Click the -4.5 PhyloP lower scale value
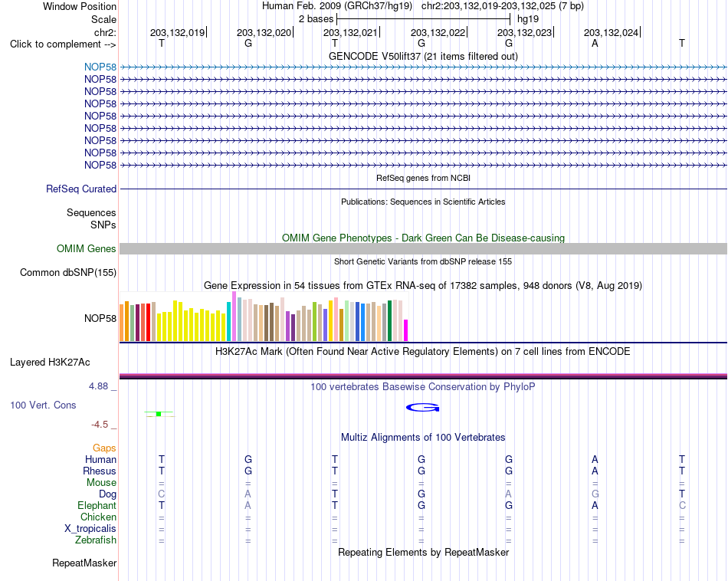 tap(100, 425)
